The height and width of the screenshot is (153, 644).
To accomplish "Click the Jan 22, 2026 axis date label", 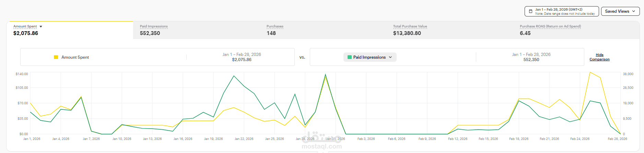I will click(244, 139).
